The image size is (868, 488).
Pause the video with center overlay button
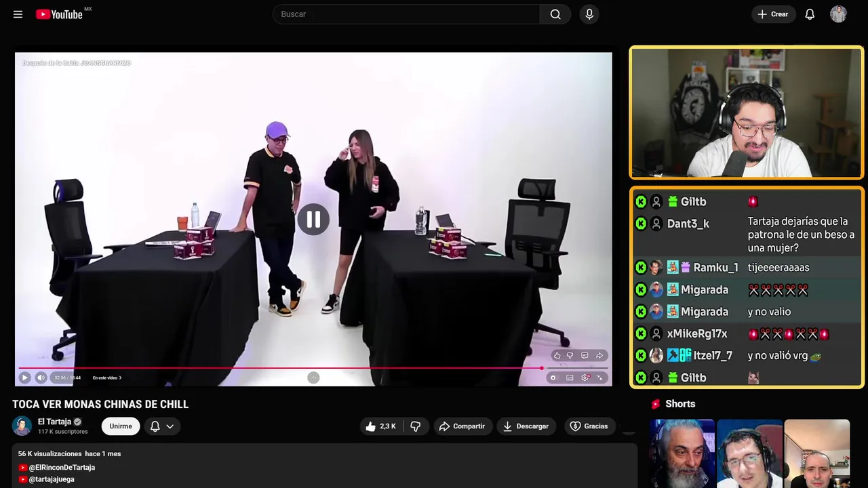(313, 219)
